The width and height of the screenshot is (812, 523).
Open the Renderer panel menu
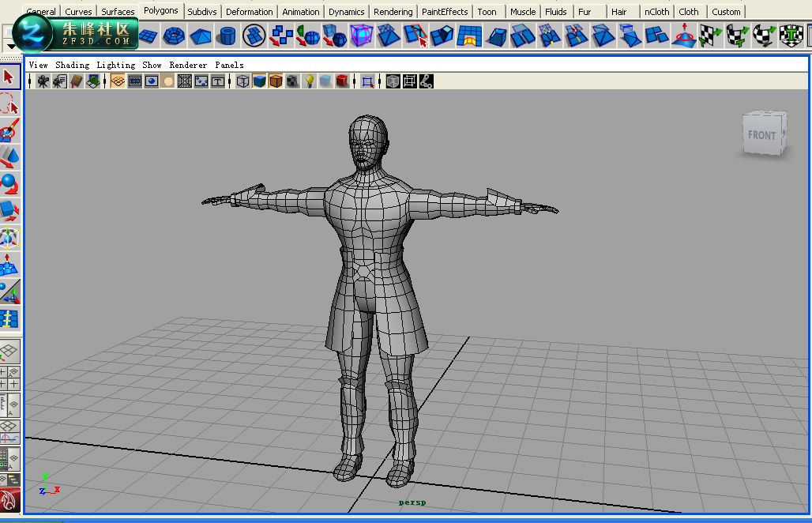188,65
